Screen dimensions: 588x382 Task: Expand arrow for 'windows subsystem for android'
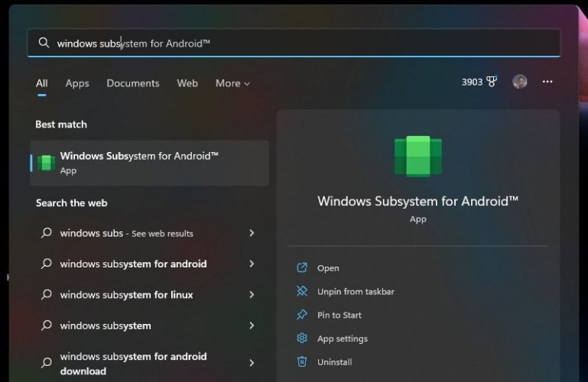click(x=252, y=264)
